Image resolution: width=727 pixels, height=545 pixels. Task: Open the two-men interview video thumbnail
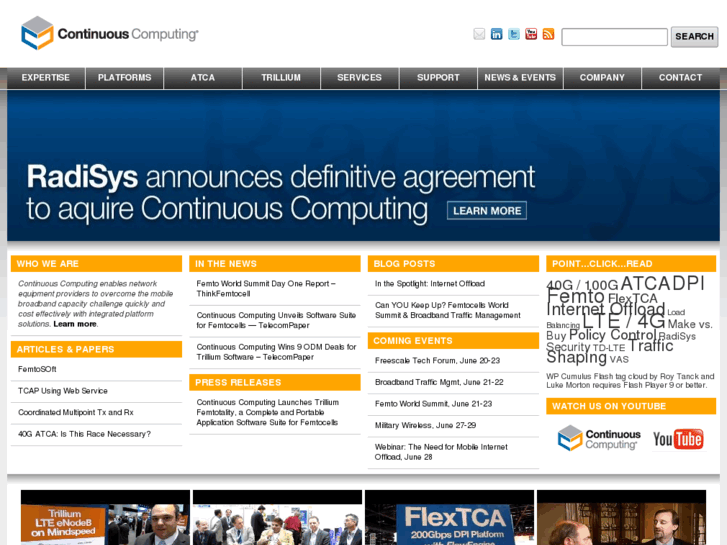[x=621, y=517]
